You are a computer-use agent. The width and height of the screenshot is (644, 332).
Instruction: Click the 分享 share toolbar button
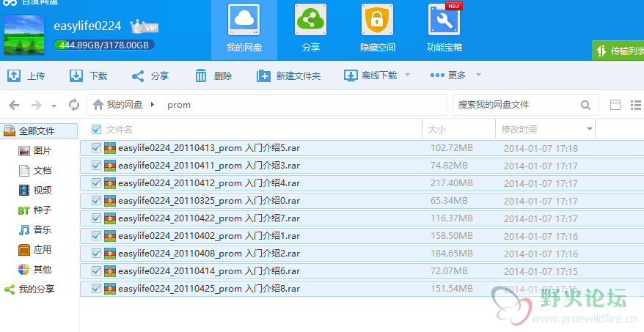tap(150, 75)
